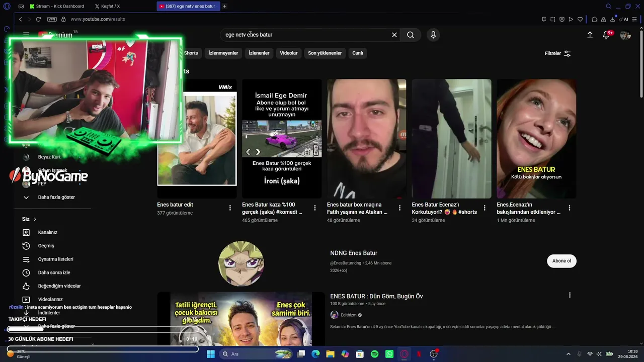This screenshot has width=644, height=362.
Task: Open Beğendiğim videolar liked videos
Action: click(x=59, y=286)
